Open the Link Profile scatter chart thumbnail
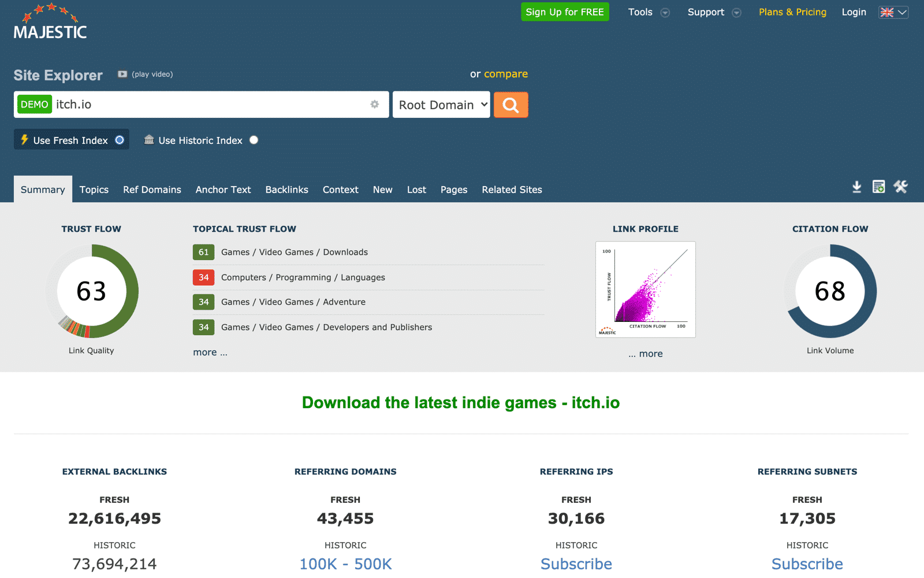The image size is (924, 578). [645, 290]
